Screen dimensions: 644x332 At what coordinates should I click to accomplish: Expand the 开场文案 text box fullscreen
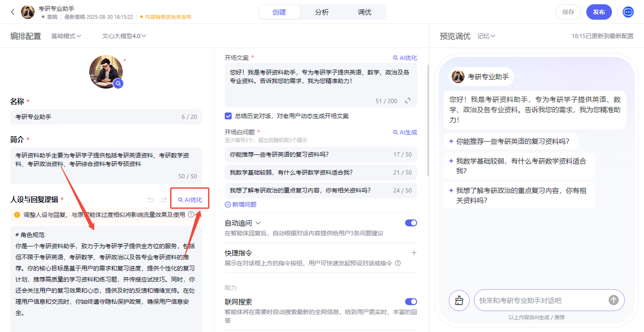408,101
